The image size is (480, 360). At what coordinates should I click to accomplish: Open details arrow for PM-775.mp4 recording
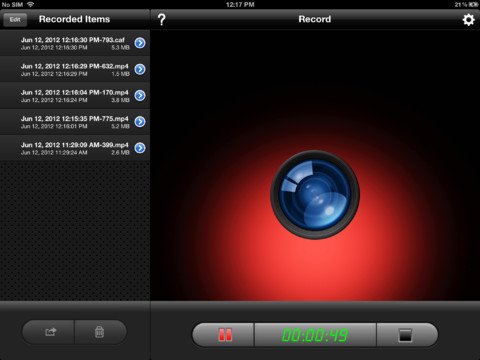click(140, 122)
